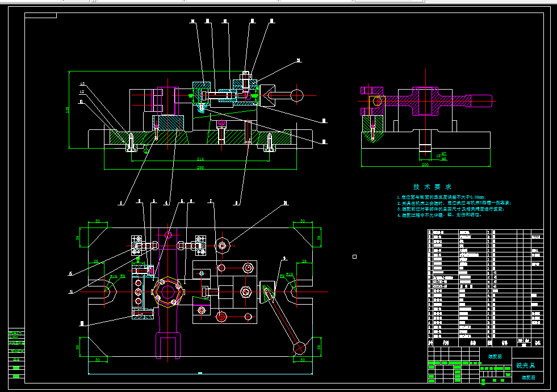This screenshot has width=557, height=392.
Task: Select the right 25 slot dimension in top view
Action: (x=304, y=262)
